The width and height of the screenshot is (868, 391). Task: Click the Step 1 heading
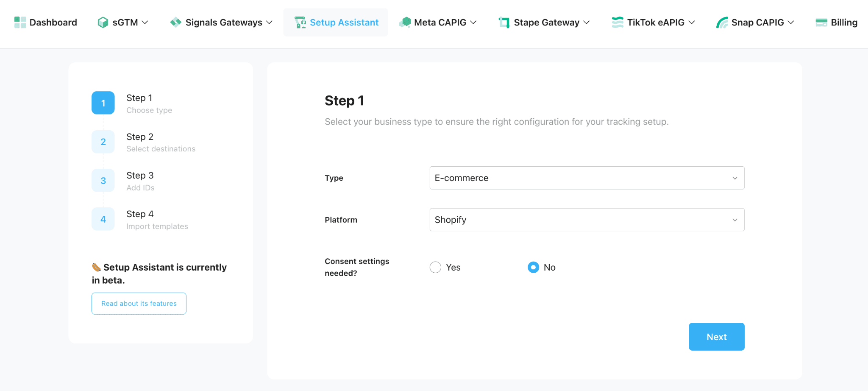(344, 101)
